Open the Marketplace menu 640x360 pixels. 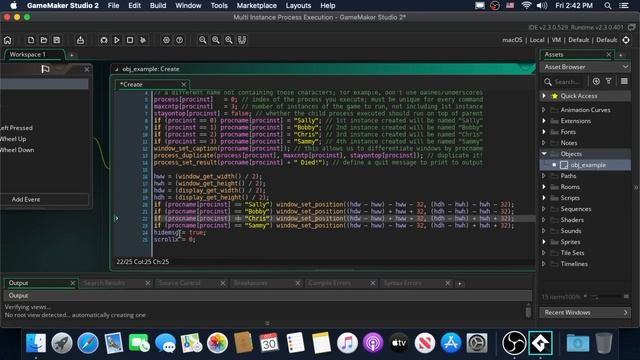(x=256, y=5)
